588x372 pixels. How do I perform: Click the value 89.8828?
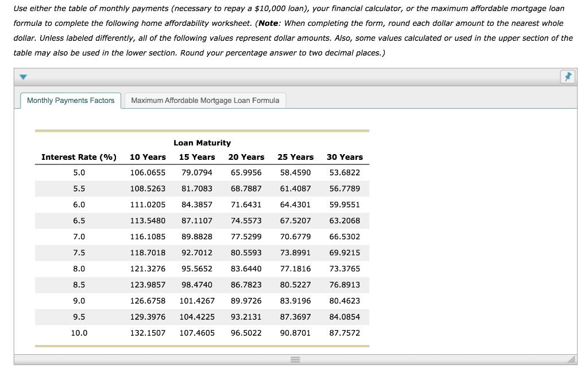[197, 236]
